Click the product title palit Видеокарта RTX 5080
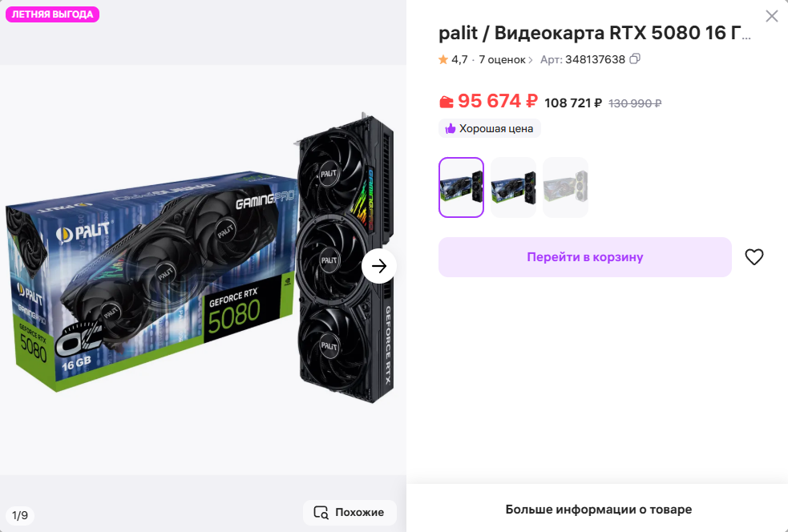Screen dimensions: 788x532 [595, 33]
